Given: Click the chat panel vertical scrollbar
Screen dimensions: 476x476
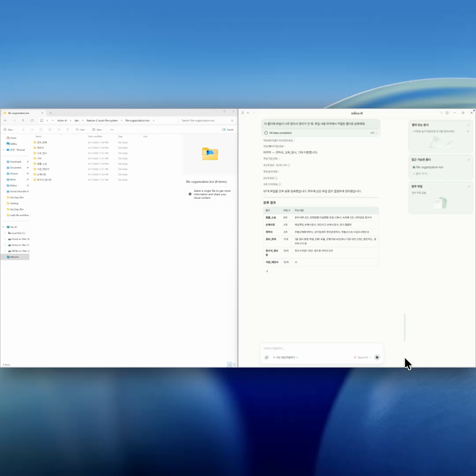Looking at the screenshot, I should (x=404, y=327).
